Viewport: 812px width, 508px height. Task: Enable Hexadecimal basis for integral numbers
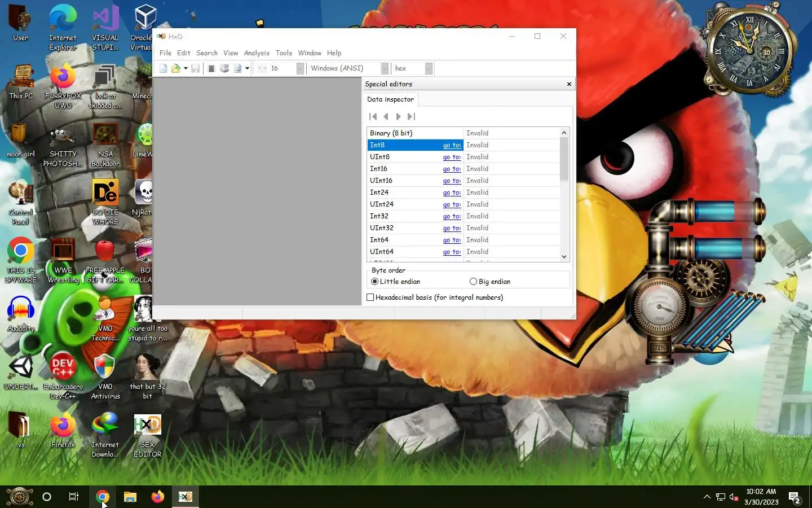435,297
